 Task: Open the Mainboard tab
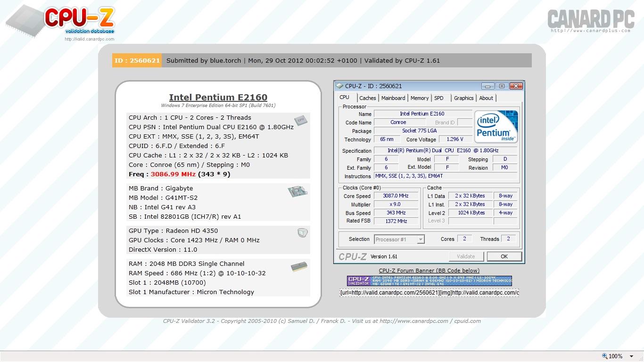tap(393, 98)
